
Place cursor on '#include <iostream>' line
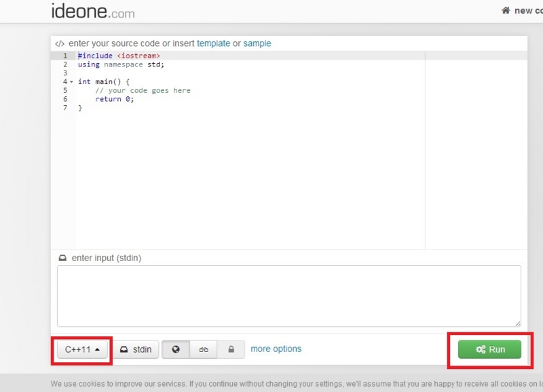tap(119, 56)
